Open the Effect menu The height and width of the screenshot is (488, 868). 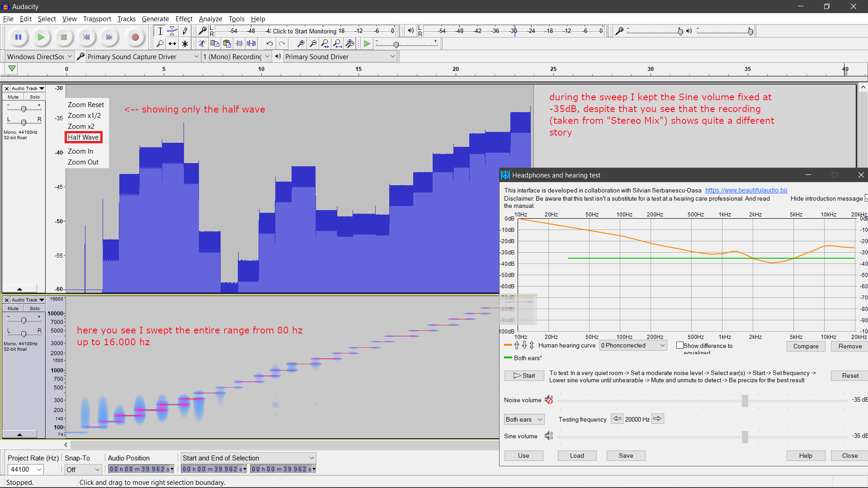point(184,19)
